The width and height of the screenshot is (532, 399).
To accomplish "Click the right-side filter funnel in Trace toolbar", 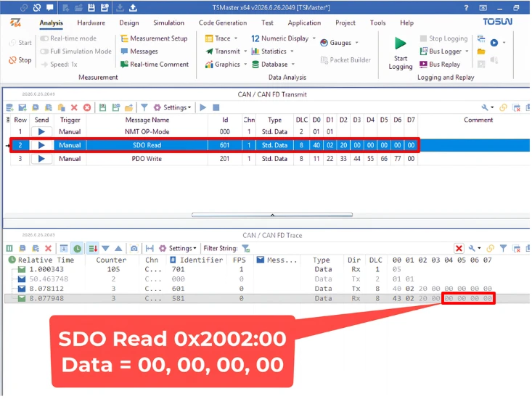I will coord(503,248).
